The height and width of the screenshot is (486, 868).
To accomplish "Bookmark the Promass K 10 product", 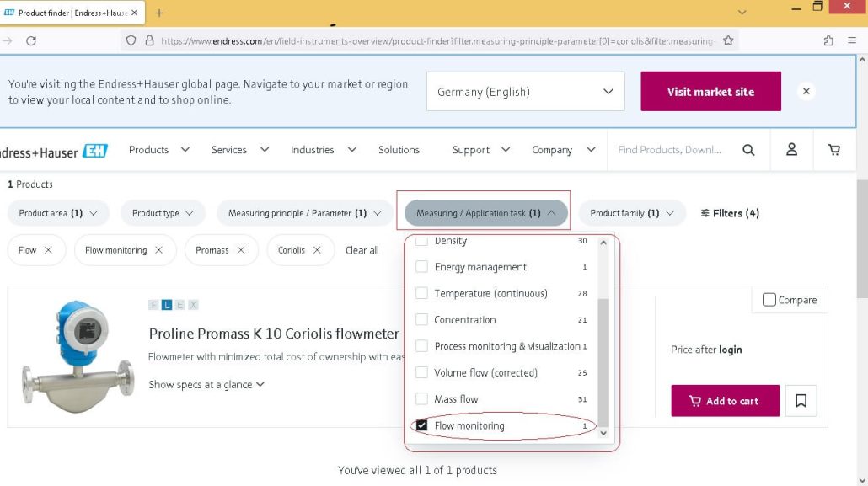I will pyautogui.click(x=801, y=401).
